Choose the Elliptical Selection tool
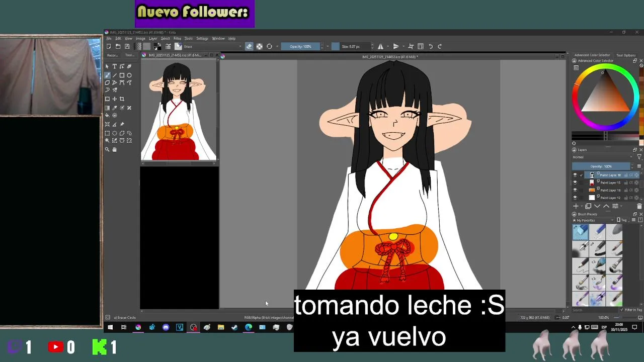The height and width of the screenshot is (362, 644). (115, 133)
